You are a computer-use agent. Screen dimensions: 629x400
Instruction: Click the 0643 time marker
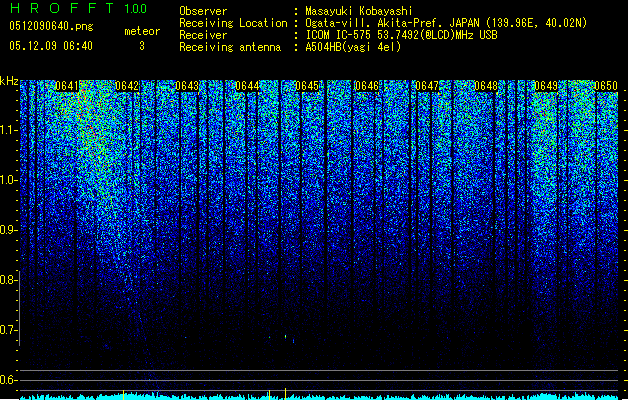(x=187, y=86)
